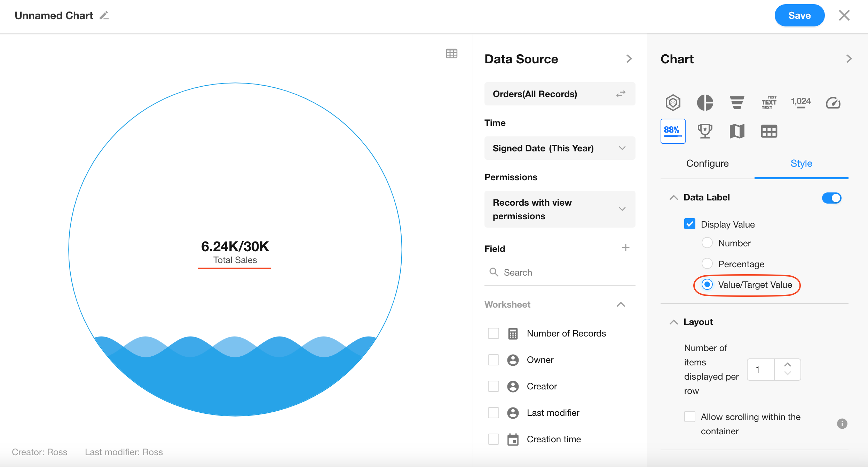Select the radar chart type icon
This screenshot has width=868, height=467.
coord(673,103)
